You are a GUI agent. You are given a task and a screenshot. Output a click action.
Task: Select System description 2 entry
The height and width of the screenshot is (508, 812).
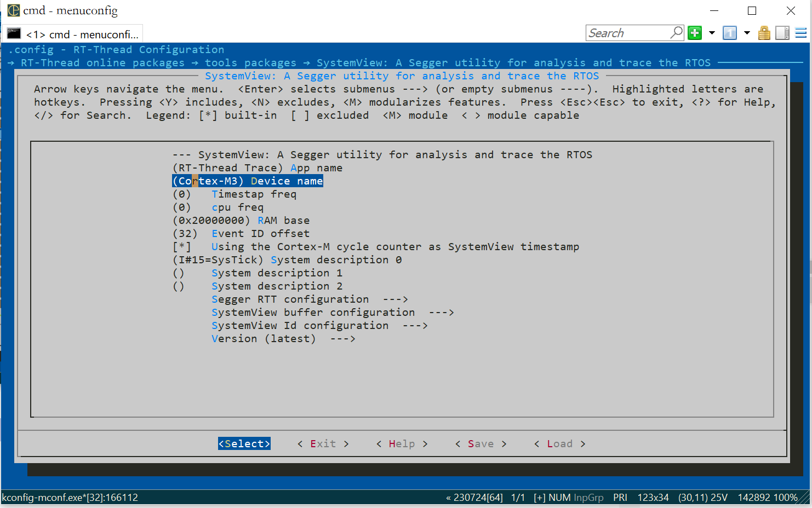click(x=258, y=286)
